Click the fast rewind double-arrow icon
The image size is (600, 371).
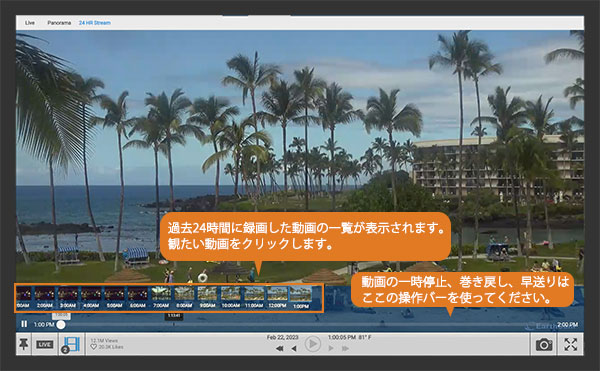[280, 348]
